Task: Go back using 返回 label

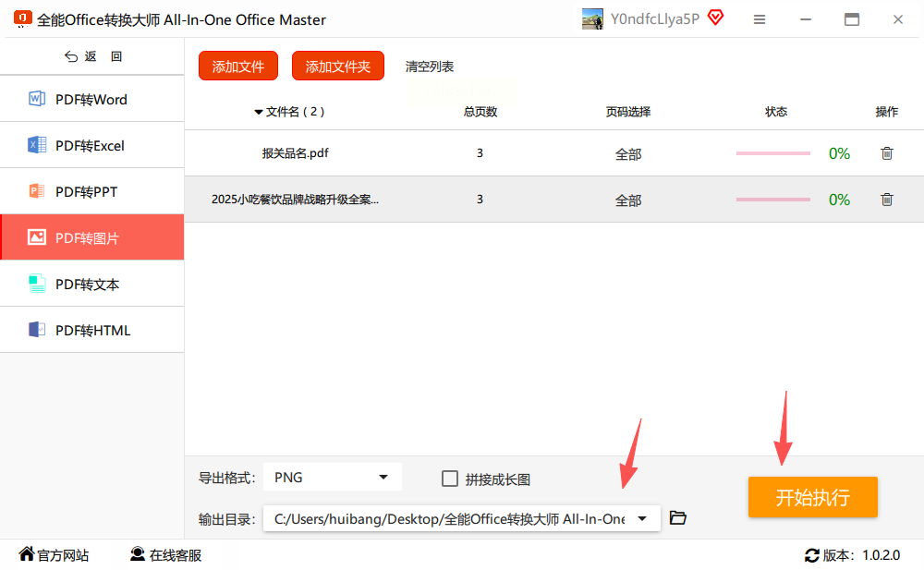Action: (x=103, y=56)
